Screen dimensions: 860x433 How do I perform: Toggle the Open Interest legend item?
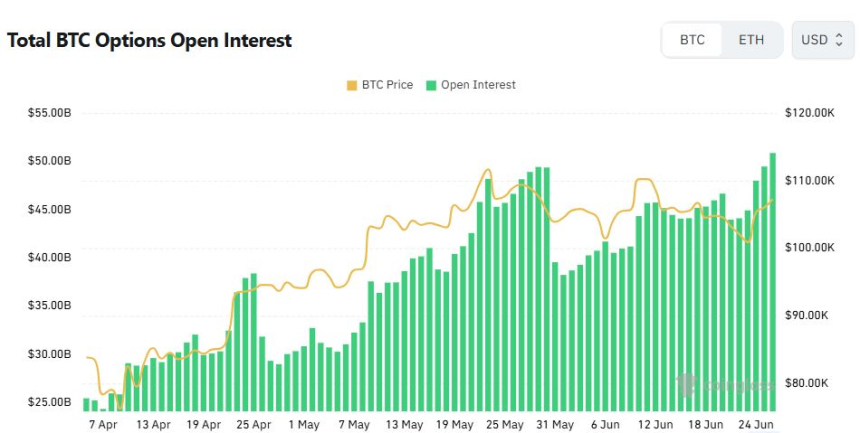471,85
